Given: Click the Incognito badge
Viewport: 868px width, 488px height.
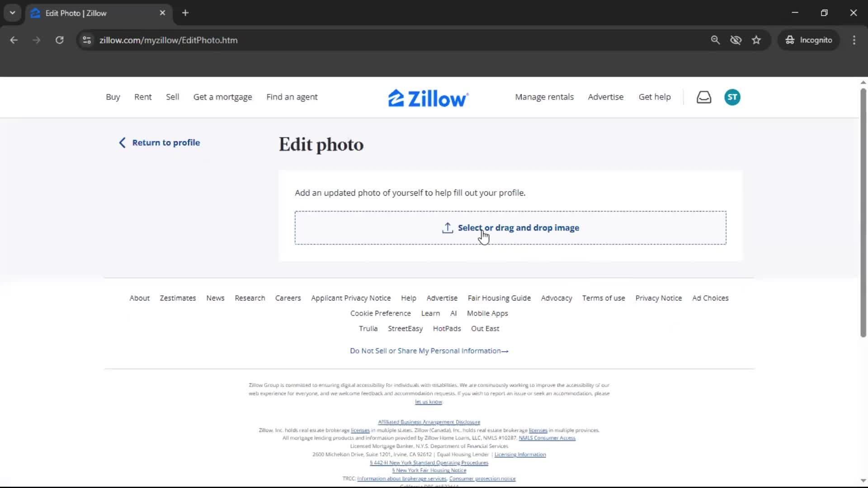Looking at the screenshot, I should point(809,40).
